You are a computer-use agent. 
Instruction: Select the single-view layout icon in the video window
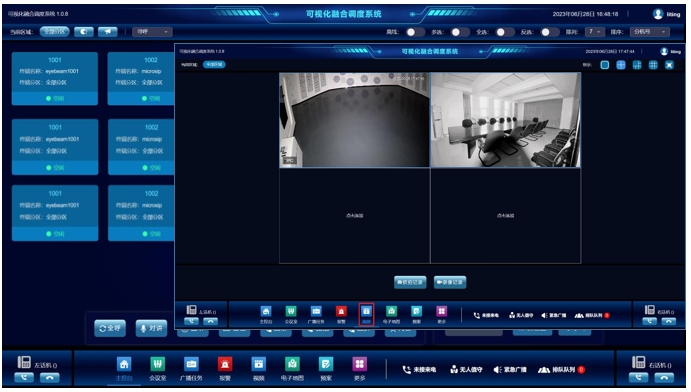pos(605,65)
